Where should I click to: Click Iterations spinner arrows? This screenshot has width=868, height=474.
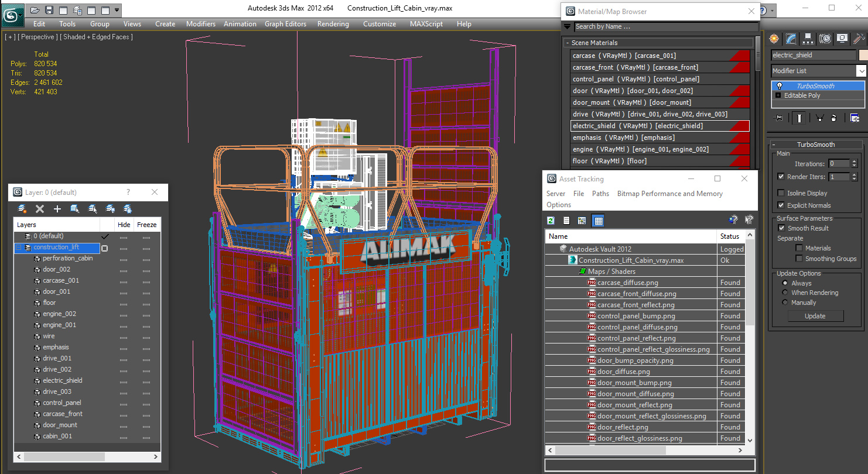(855, 164)
